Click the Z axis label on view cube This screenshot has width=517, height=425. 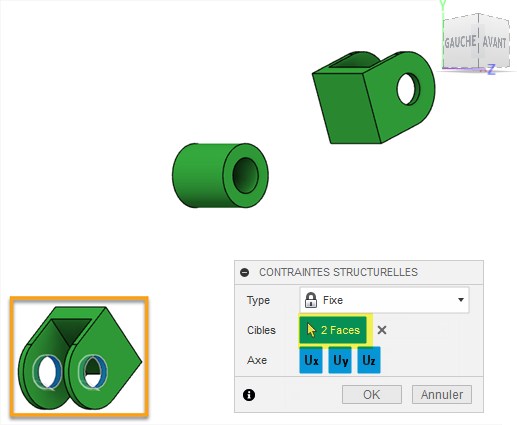pyautogui.click(x=491, y=70)
